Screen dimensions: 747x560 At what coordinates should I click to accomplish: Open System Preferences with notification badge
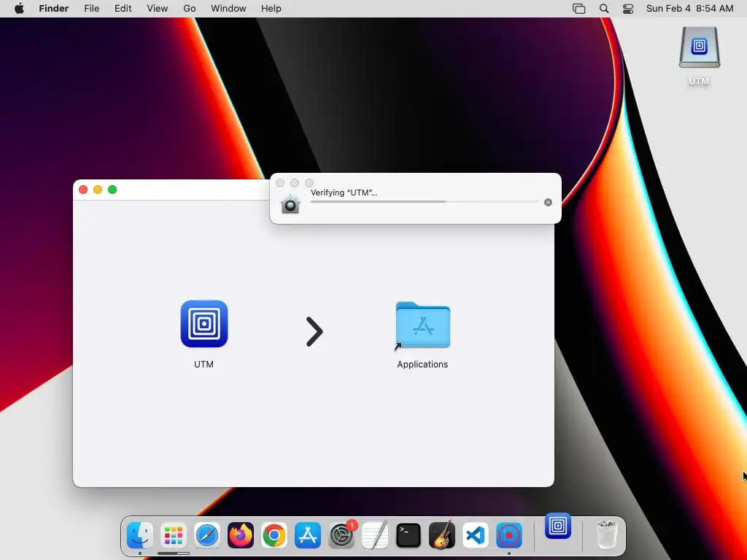341,535
